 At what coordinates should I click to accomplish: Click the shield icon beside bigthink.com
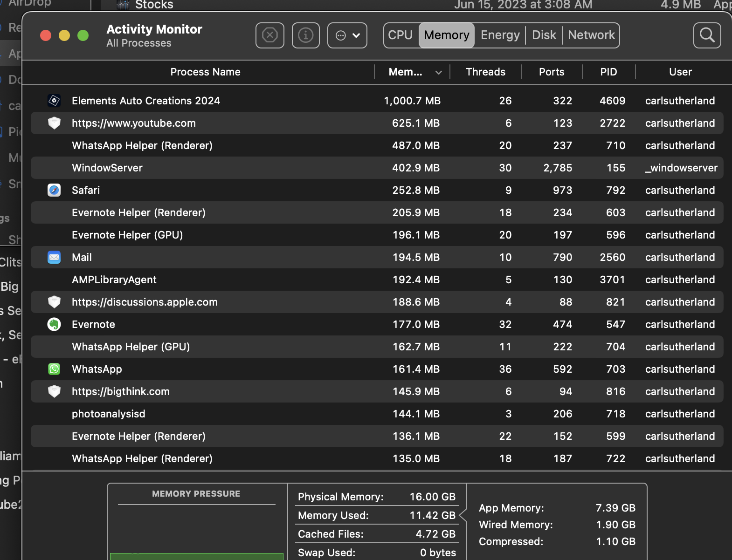pyautogui.click(x=54, y=391)
